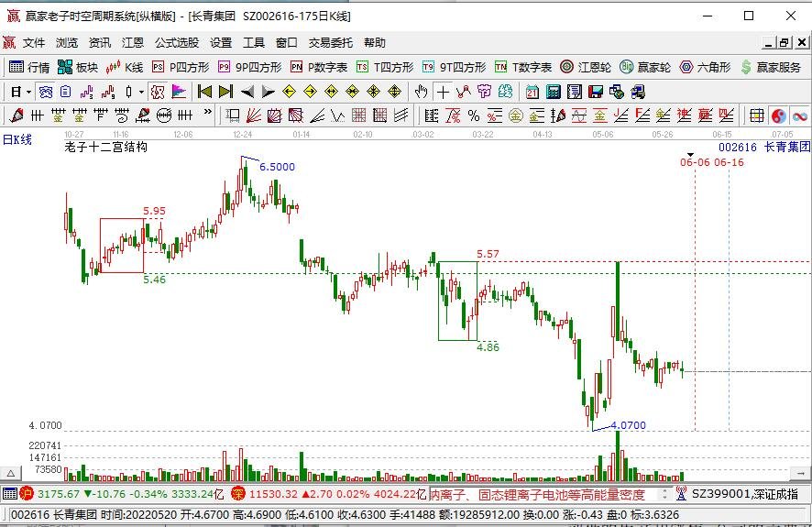Open the calculator icon
The image size is (812, 527).
[553, 93]
